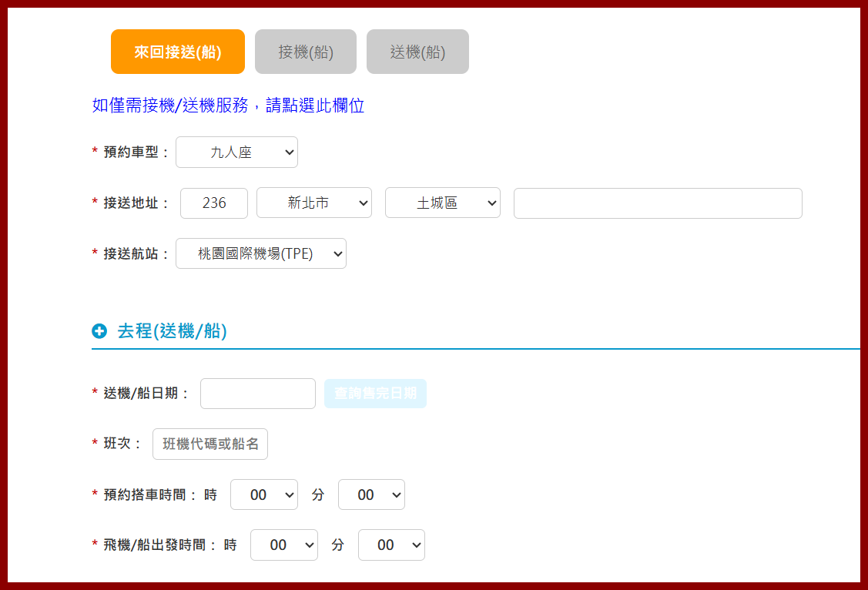Open the 接送航站 airport dropdown
The height and width of the screenshot is (590, 868).
pos(261,253)
